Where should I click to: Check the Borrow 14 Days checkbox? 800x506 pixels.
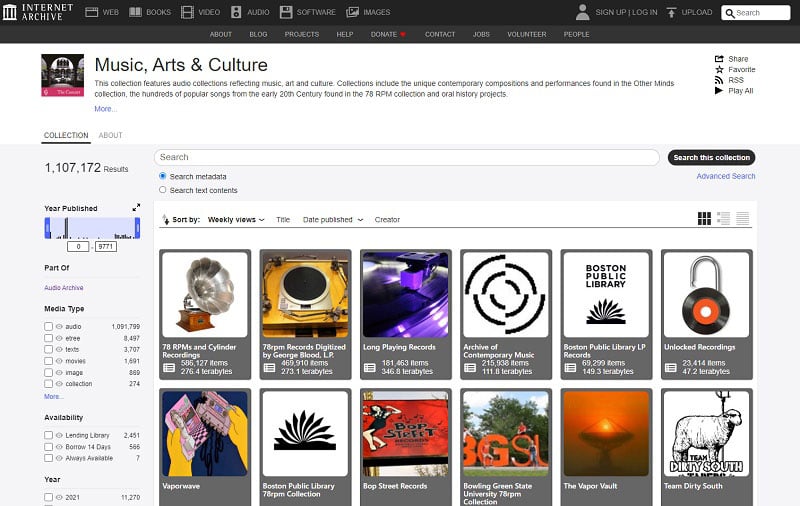point(48,447)
